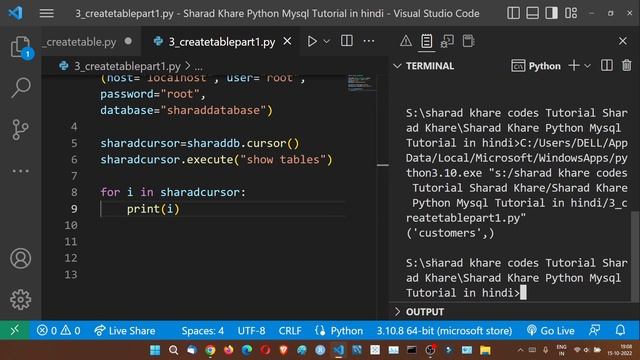Show additional activity bar views ellipsis
Screen dimensions: 640x360
pyautogui.click(x=20, y=171)
